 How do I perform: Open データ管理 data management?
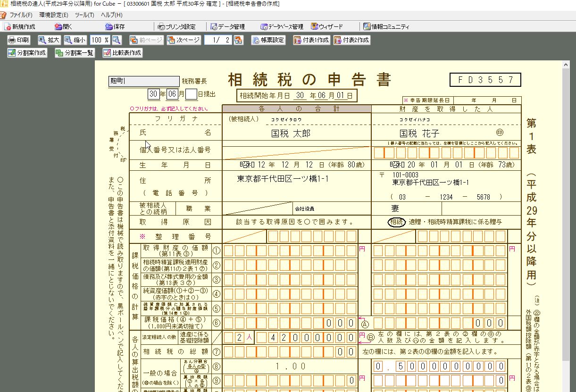[228, 27]
